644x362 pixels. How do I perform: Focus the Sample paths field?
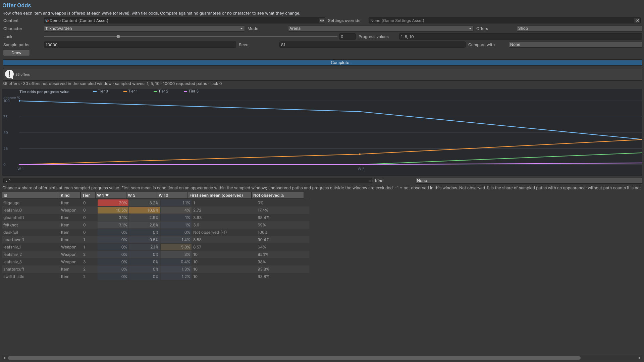click(x=140, y=45)
